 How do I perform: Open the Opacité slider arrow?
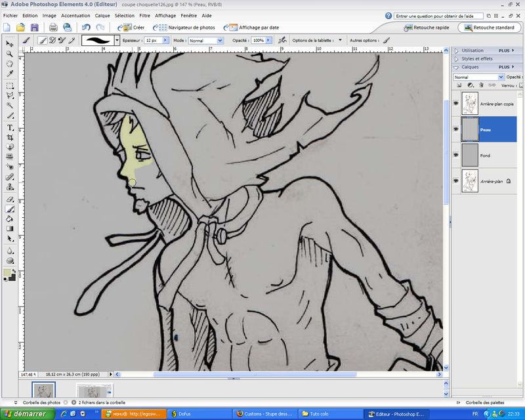coord(268,40)
